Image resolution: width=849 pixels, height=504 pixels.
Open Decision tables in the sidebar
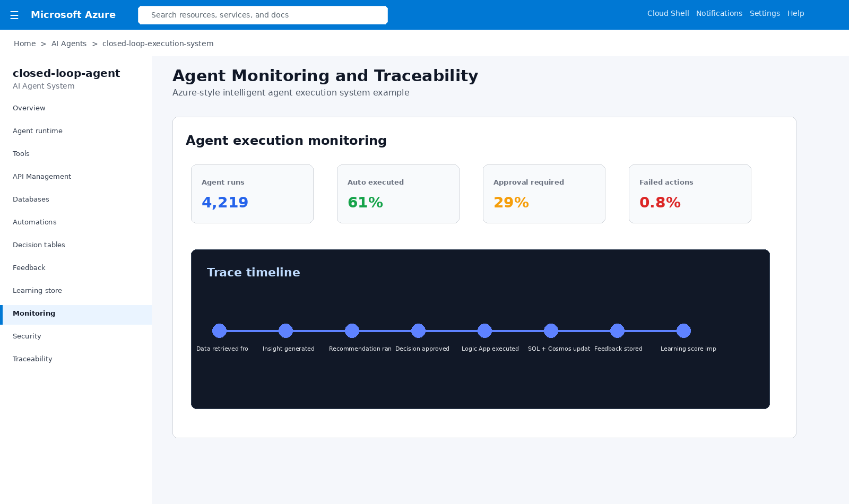[76, 245]
